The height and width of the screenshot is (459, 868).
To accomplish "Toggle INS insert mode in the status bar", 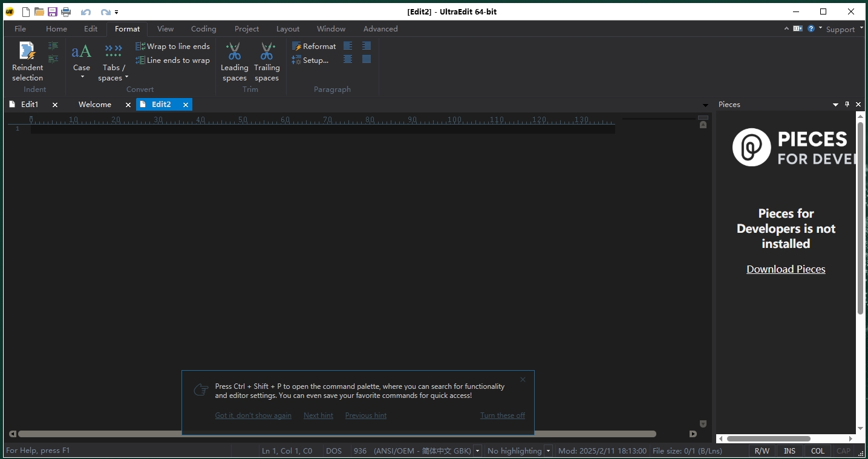I will [x=789, y=451].
